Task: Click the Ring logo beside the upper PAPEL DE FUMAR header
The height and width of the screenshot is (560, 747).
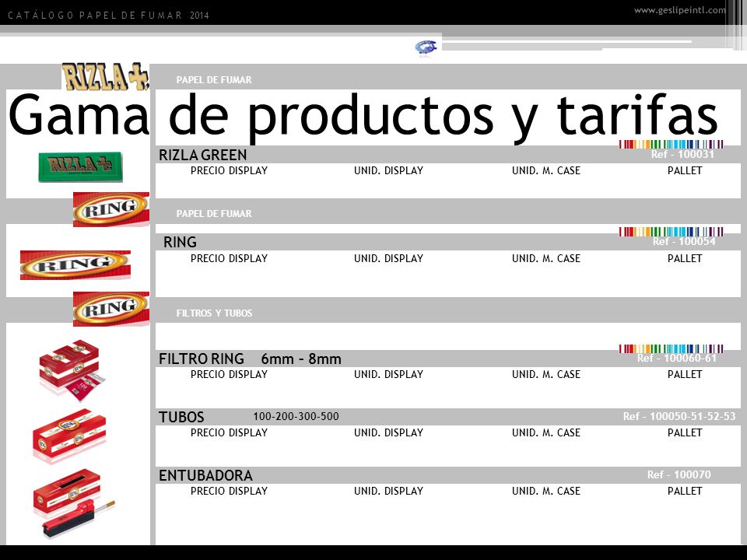Action: click(111, 209)
